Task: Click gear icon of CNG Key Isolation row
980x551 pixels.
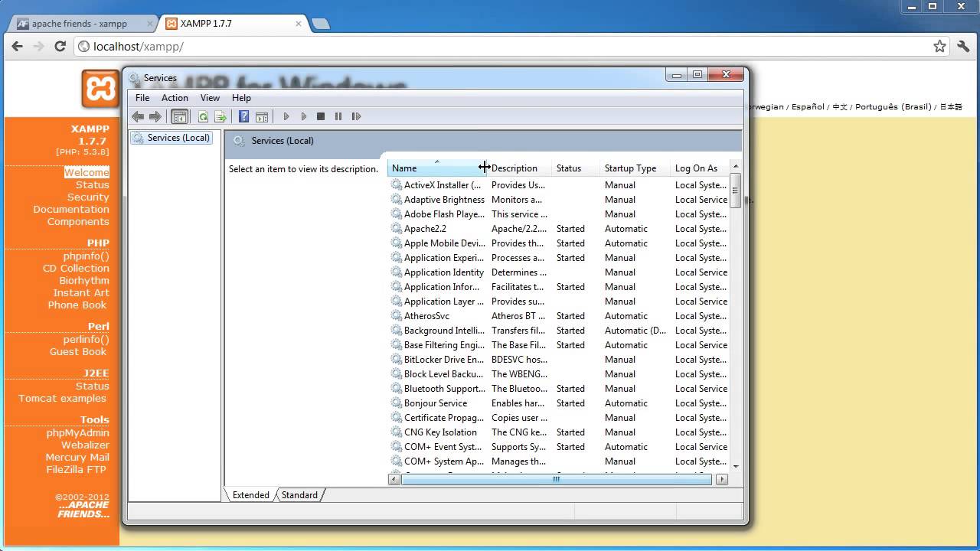Action: [x=397, y=432]
